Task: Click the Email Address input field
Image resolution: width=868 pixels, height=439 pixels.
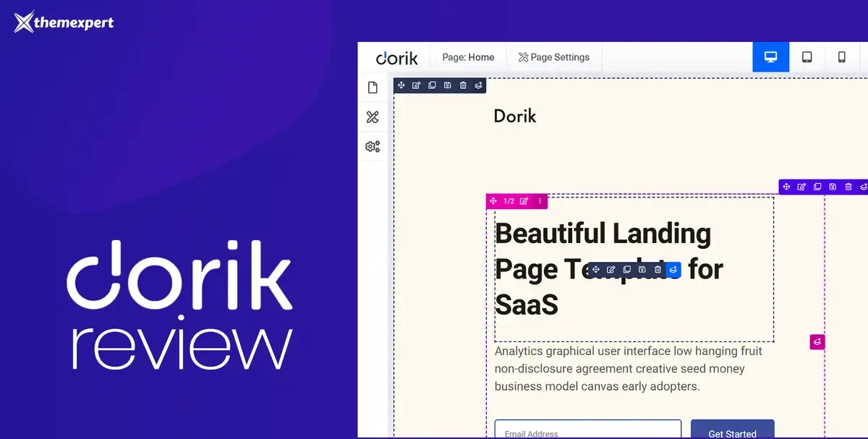Action: [x=588, y=430]
